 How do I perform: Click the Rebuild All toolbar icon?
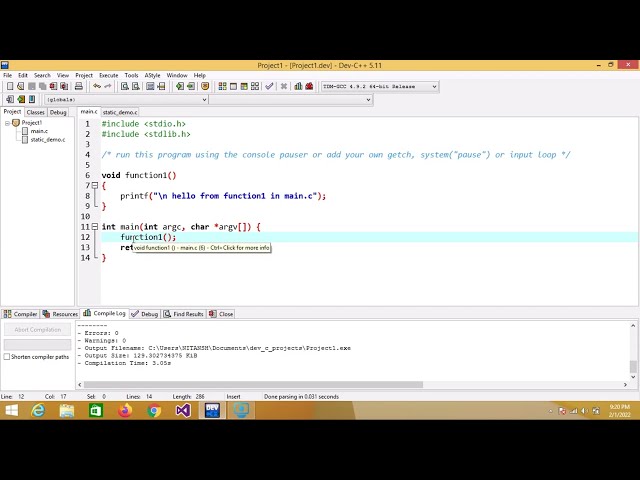tap(255, 86)
